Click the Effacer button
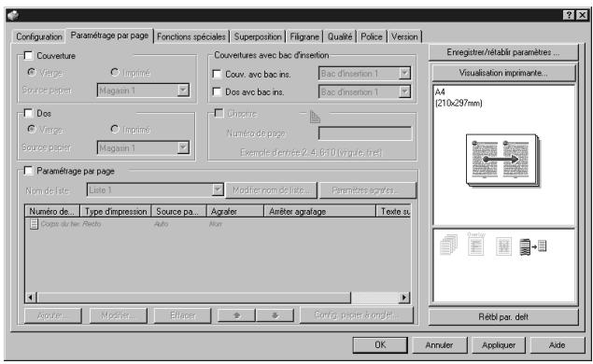The image size is (593, 364). click(x=183, y=315)
